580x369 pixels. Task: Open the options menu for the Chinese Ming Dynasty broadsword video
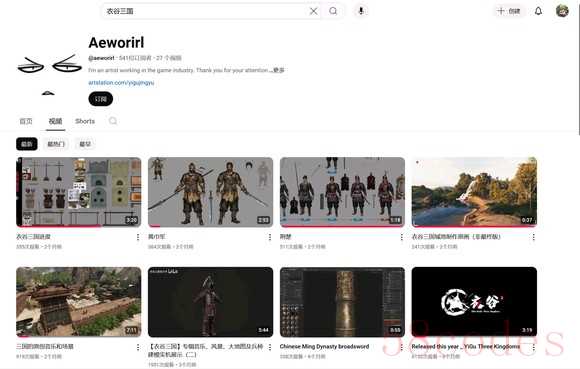pyautogui.click(x=402, y=347)
